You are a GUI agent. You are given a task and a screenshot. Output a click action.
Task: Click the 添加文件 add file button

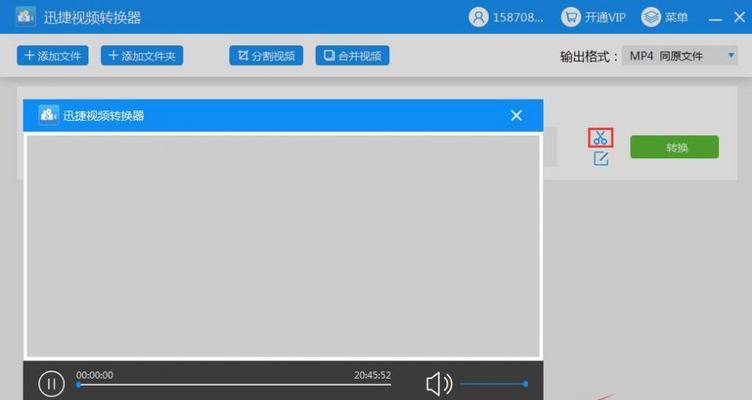53,56
